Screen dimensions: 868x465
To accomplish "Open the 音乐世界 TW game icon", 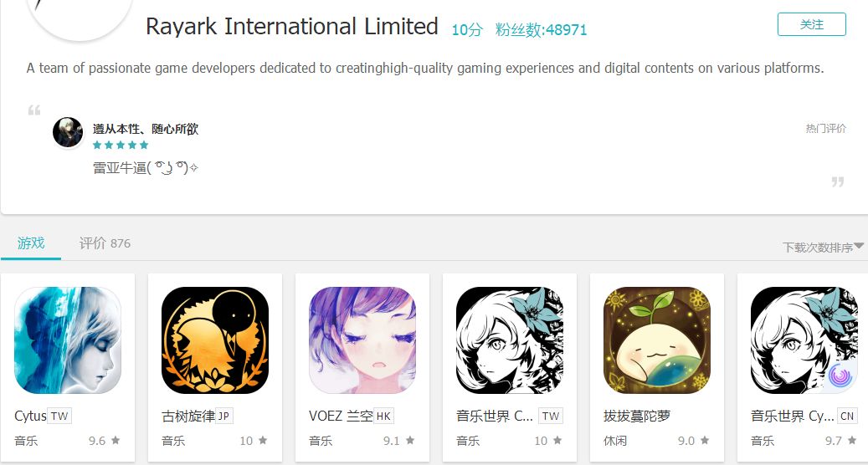I will (x=509, y=340).
